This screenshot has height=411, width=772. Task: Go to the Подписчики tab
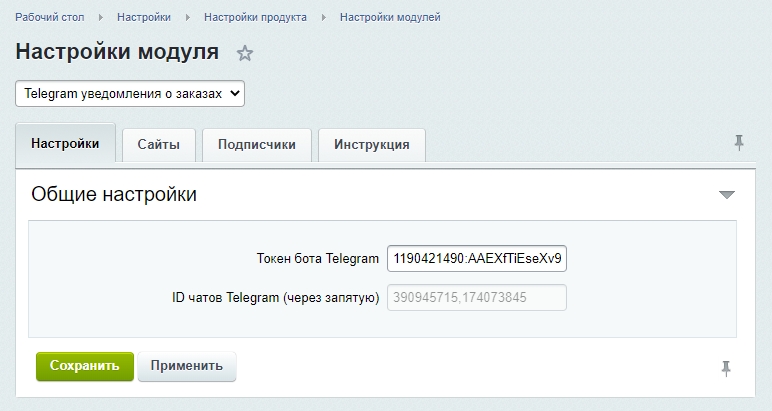click(257, 145)
